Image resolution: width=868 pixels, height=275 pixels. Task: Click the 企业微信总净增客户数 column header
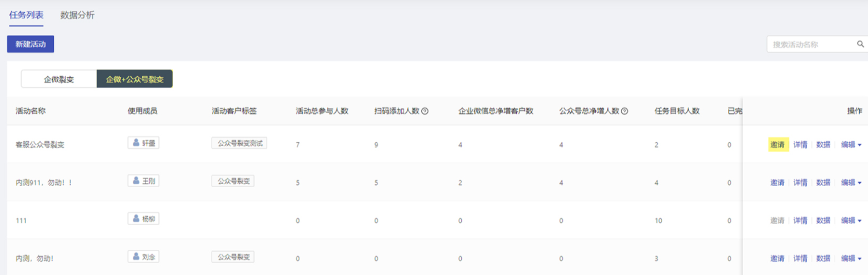496,111
